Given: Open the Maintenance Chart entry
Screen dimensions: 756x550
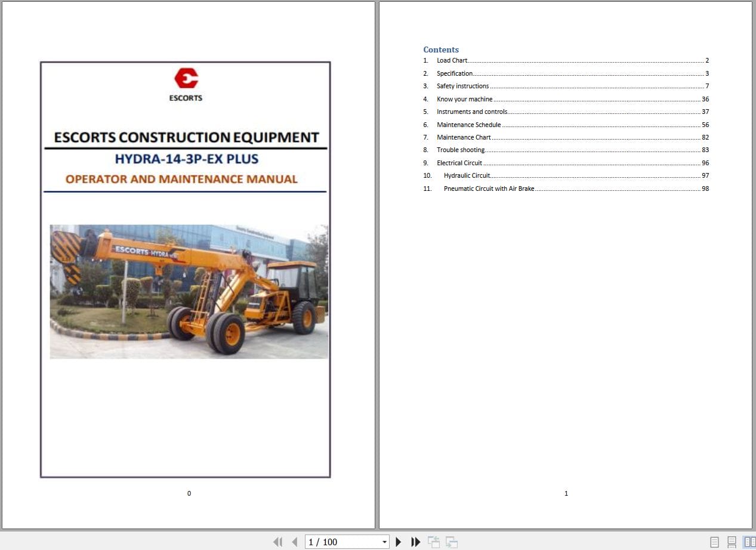Looking at the screenshot, I should 566,137.
